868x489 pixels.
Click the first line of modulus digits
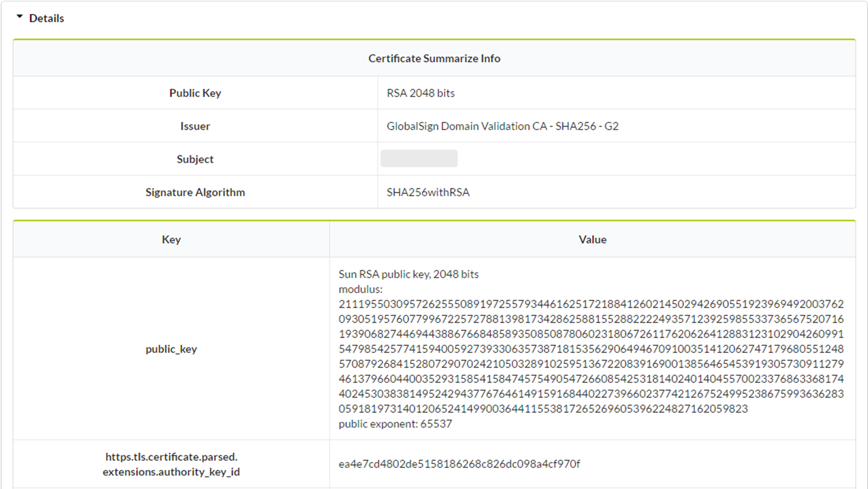(591, 304)
